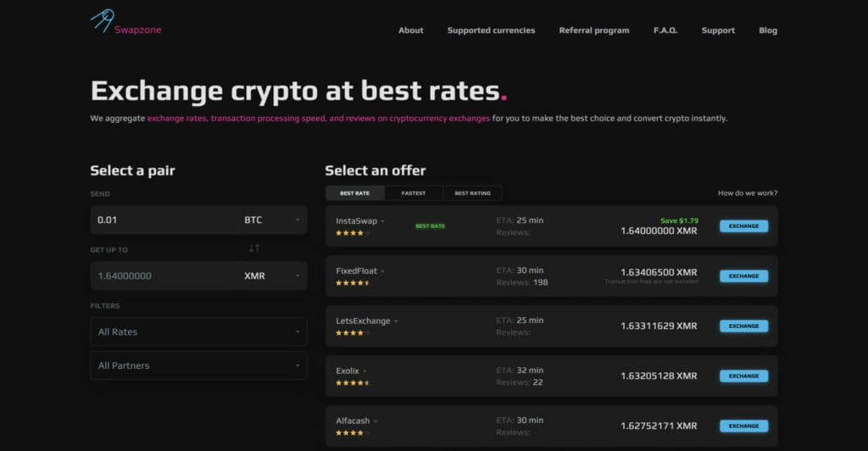
Task: Click Exchange button for Alfacash offer
Action: point(744,426)
